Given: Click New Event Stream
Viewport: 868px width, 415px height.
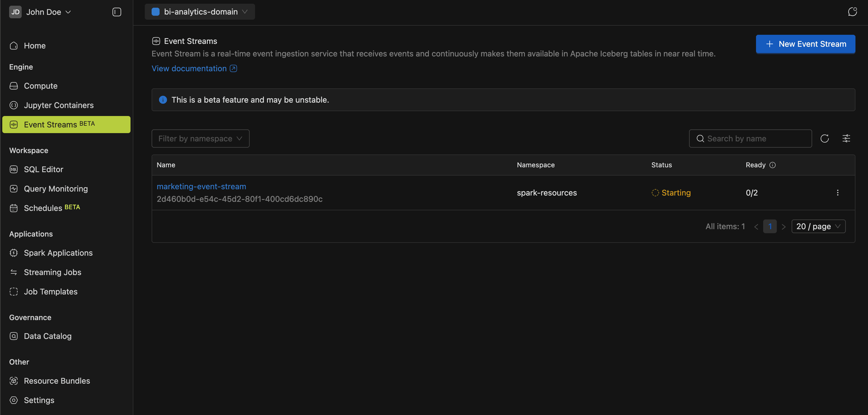Looking at the screenshot, I should (805, 44).
